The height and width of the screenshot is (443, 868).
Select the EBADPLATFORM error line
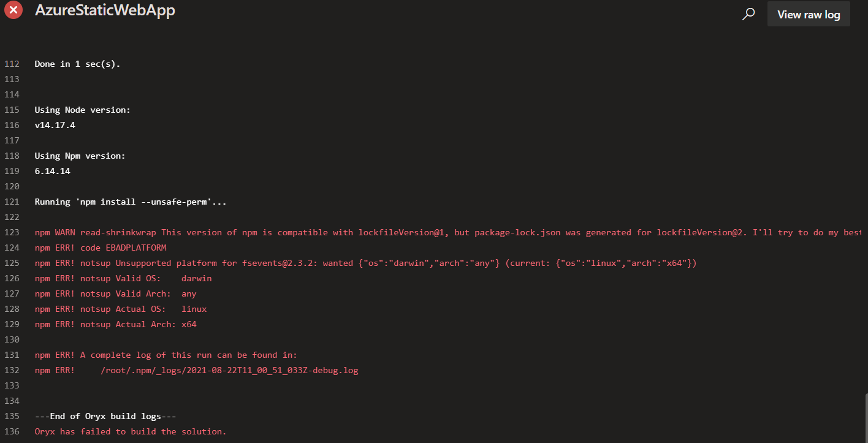click(101, 248)
